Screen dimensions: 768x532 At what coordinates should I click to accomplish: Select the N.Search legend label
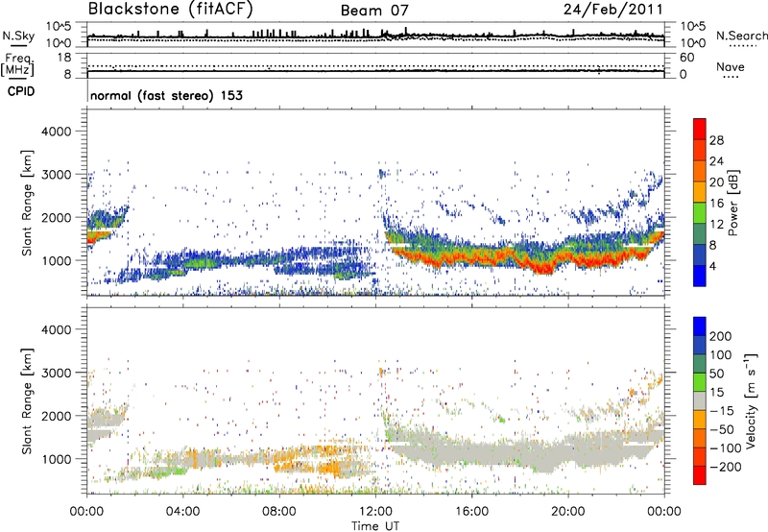tap(741, 36)
